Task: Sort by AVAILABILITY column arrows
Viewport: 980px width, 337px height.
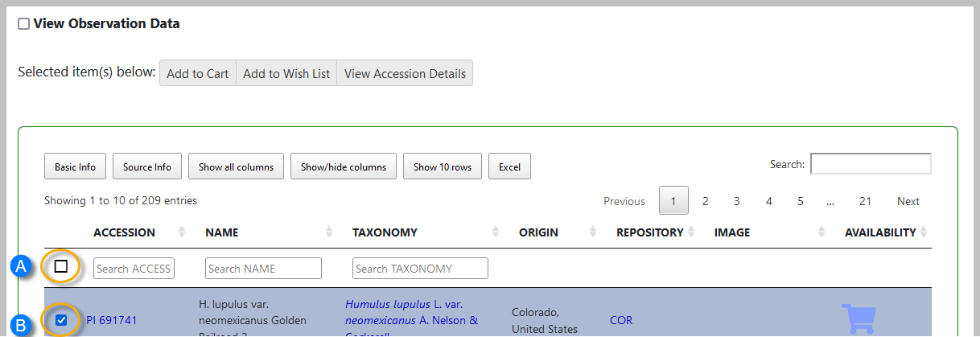Action: click(924, 232)
